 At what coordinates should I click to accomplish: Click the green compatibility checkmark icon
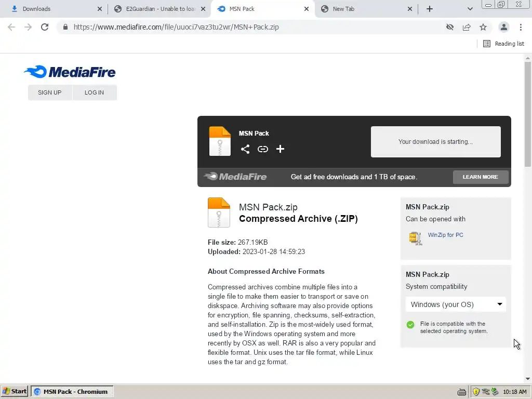coord(410,325)
